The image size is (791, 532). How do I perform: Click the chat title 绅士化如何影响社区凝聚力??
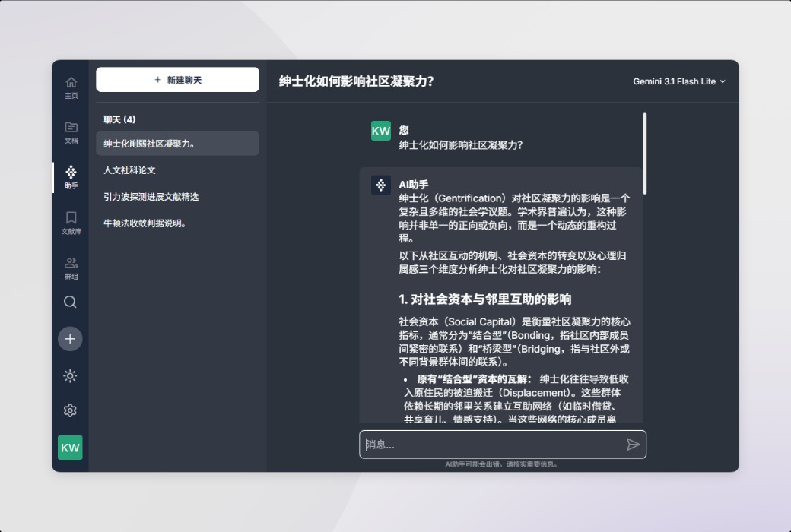coord(356,81)
